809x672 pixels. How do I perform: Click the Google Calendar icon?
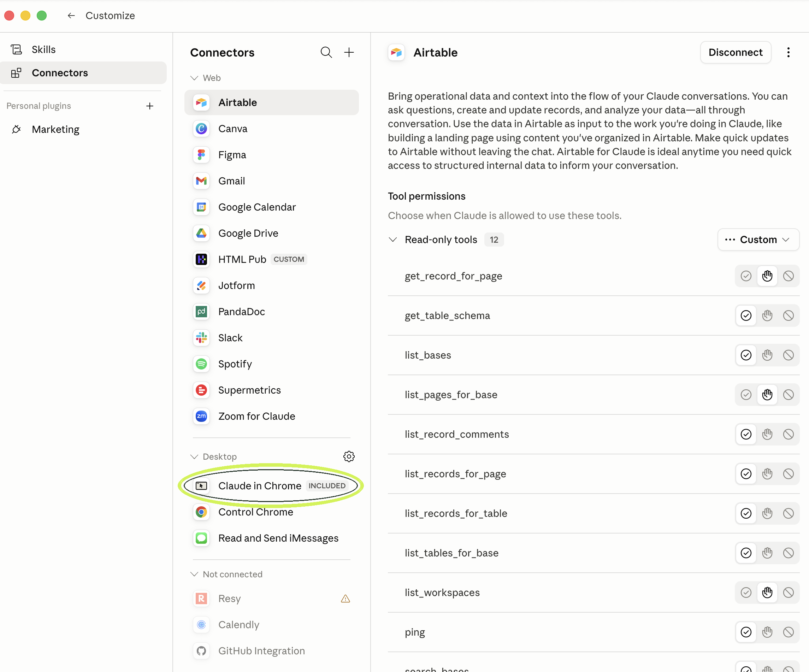(201, 207)
